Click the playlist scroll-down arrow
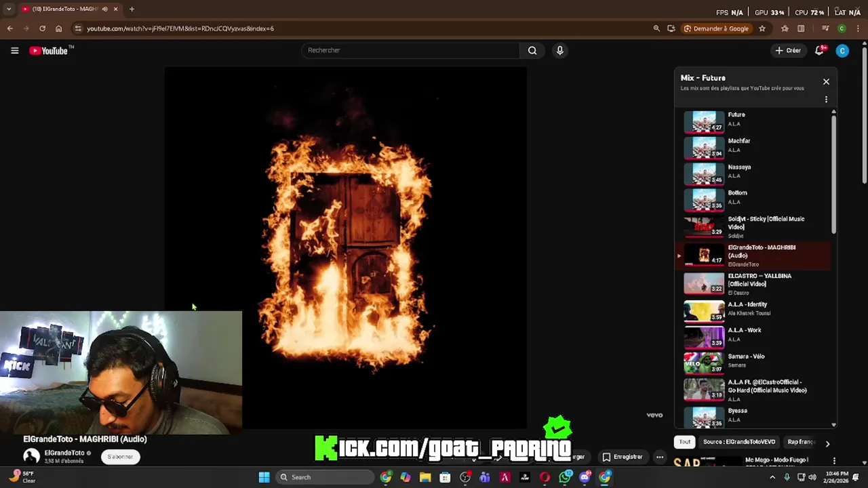 click(833, 425)
